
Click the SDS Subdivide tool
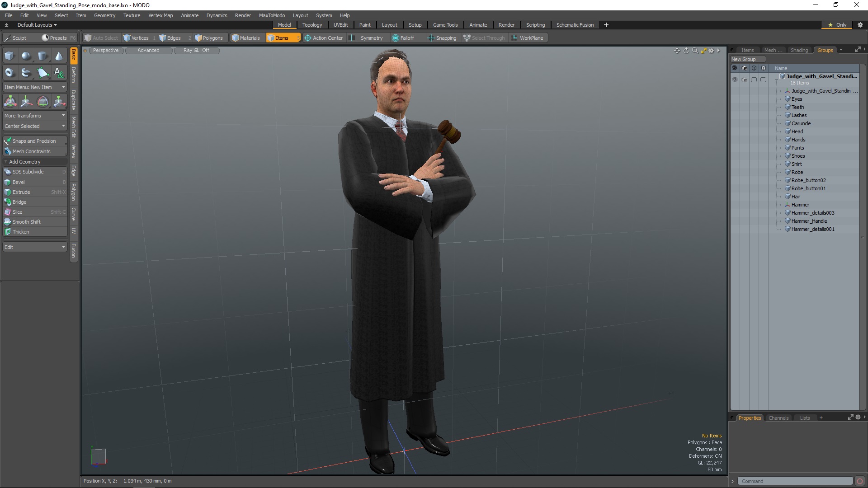click(28, 172)
